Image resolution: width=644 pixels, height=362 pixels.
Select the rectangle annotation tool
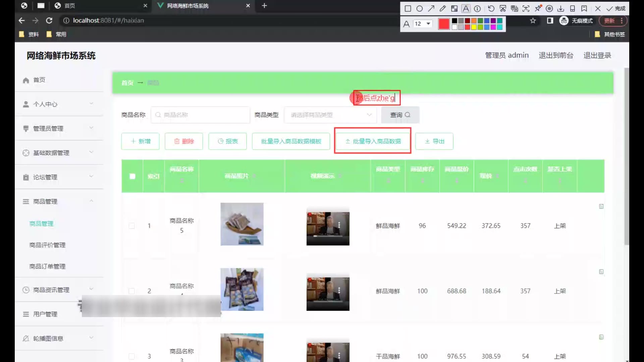tap(408, 9)
